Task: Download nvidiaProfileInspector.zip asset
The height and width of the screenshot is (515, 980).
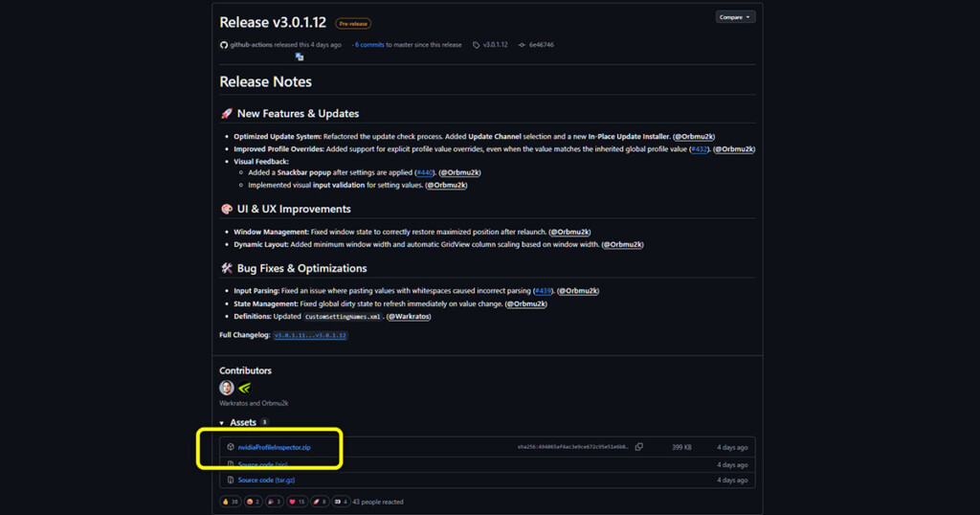Action: 274,447
